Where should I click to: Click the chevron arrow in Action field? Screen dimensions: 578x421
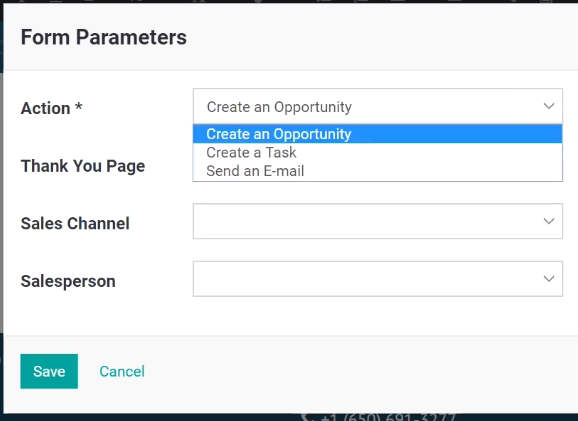(x=549, y=106)
